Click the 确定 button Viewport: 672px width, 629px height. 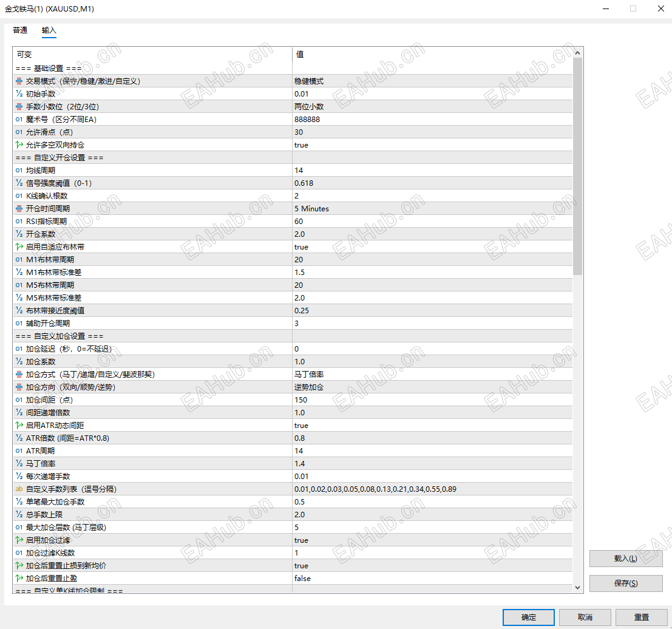(528, 617)
